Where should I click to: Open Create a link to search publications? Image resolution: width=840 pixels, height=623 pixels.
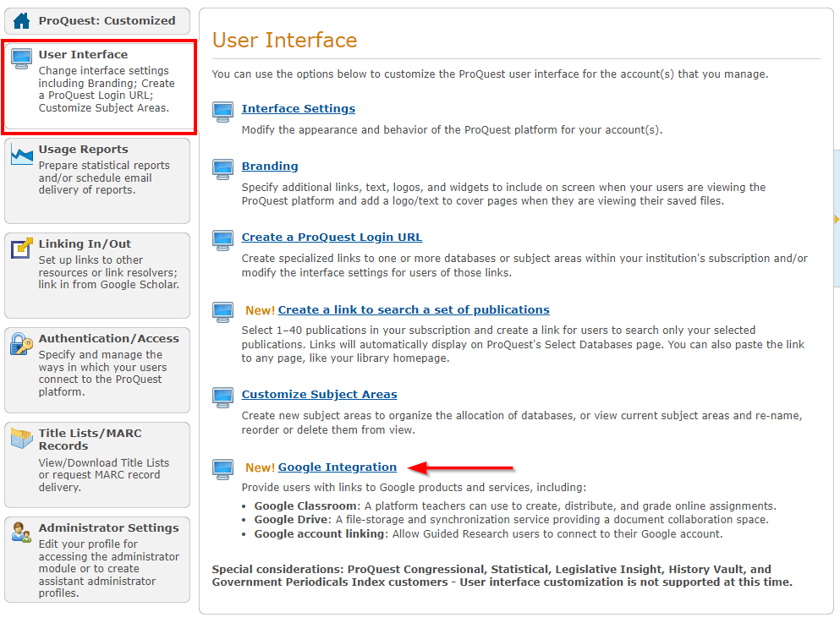pos(414,309)
